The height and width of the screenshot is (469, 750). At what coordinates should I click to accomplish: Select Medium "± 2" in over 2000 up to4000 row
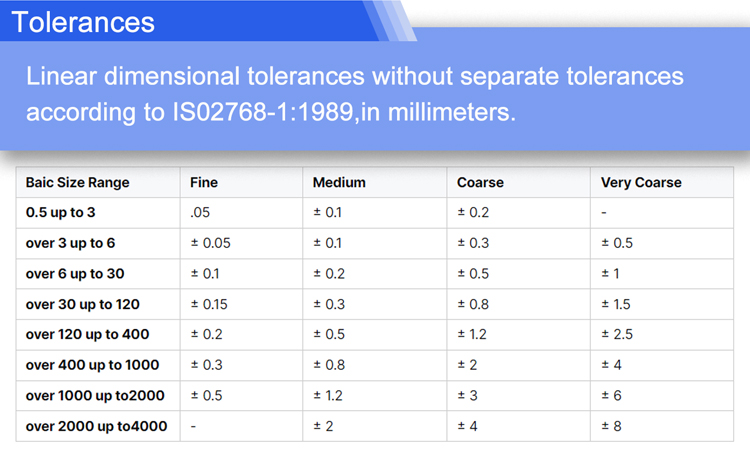323,426
